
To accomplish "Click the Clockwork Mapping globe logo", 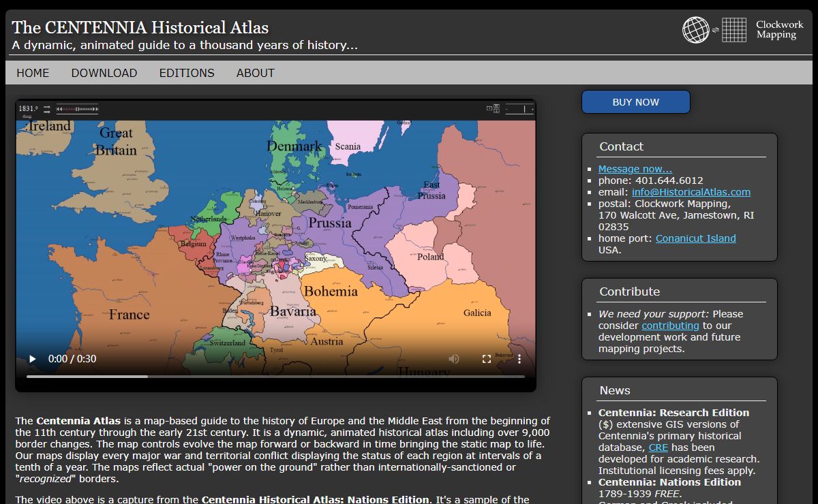I will click(696, 30).
